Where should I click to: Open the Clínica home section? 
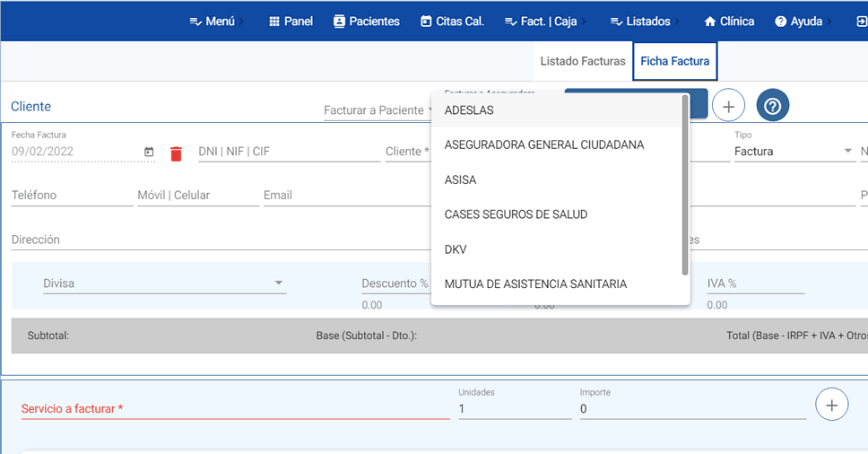[729, 21]
